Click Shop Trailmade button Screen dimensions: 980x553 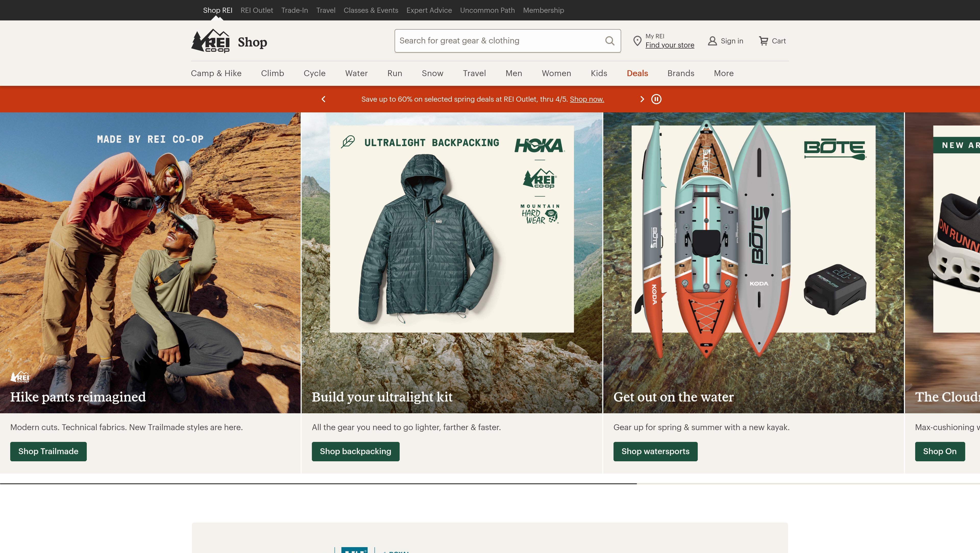pyautogui.click(x=48, y=451)
